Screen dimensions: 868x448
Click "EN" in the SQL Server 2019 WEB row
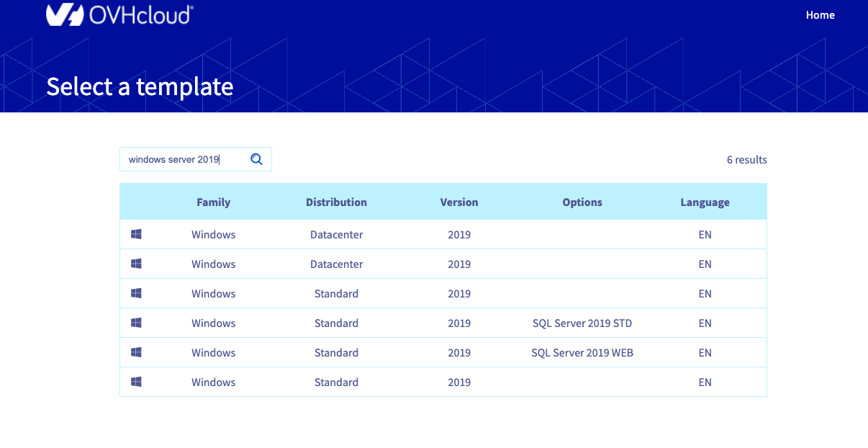pyautogui.click(x=705, y=353)
